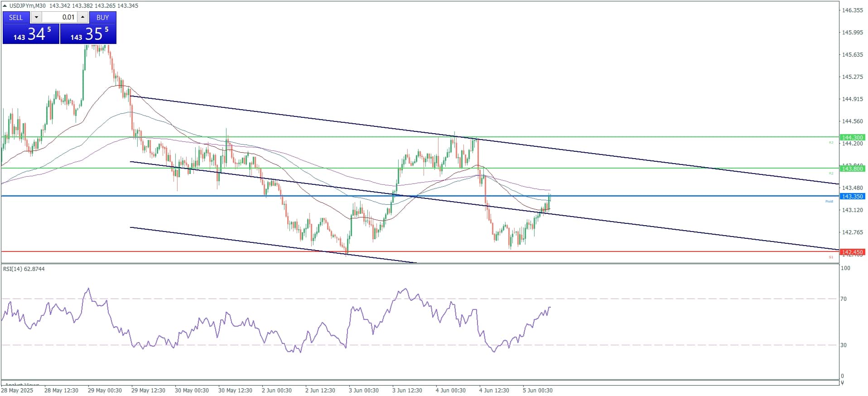The image size is (868, 396).
Task: Select the red 142.450 support price label
Action: [852, 252]
